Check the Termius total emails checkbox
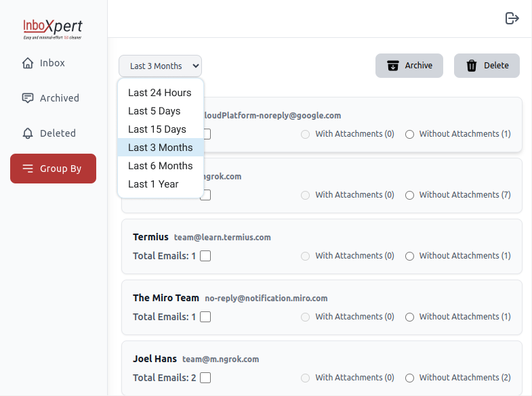Screen dimensions: 532x396 (x=205, y=256)
